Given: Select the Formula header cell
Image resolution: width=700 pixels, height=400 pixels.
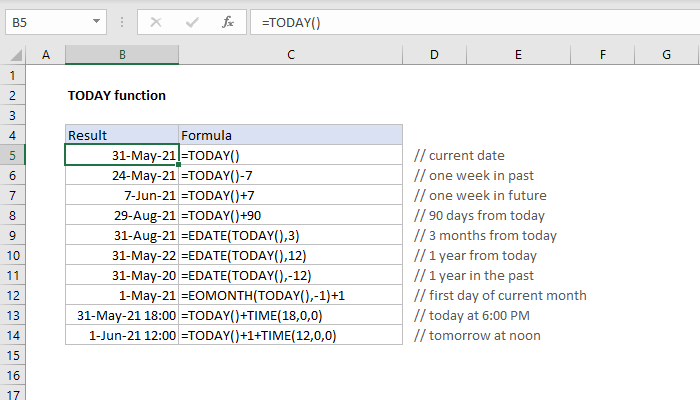Looking at the screenshot, I should click(x=290, y=135).
